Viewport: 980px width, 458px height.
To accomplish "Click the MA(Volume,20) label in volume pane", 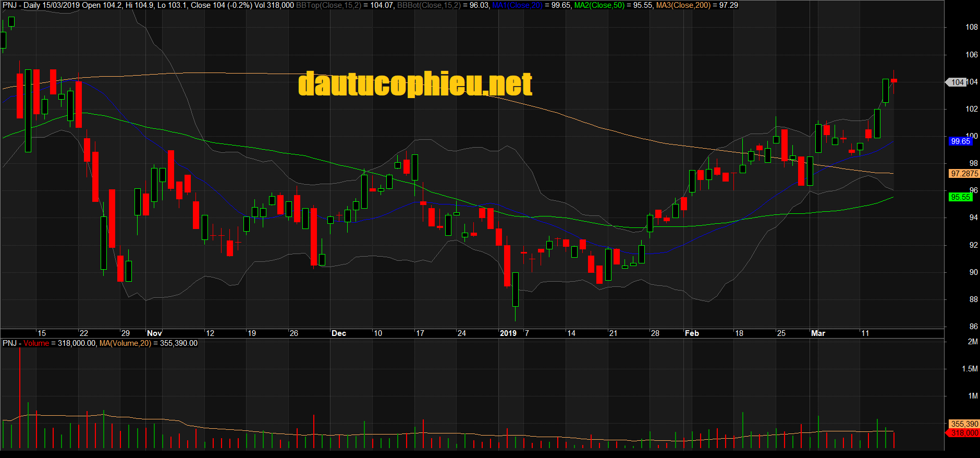I will pos(125,343).
